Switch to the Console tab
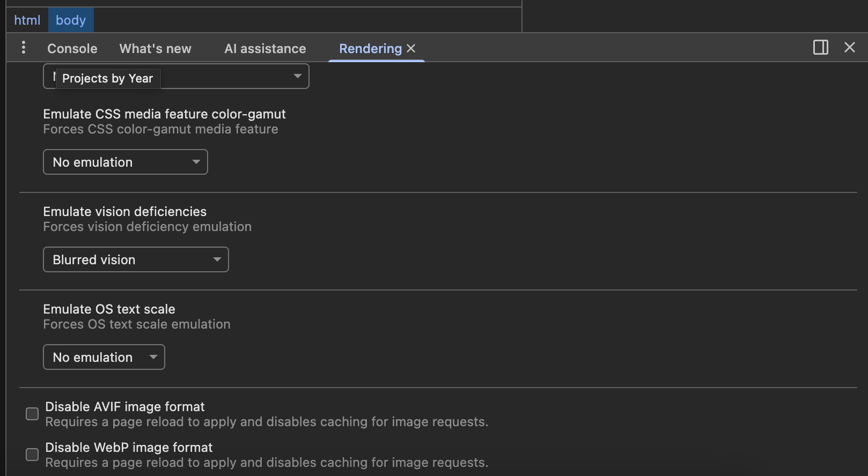The height and width of the screenshot is (476, 868). tap(72, 49)
